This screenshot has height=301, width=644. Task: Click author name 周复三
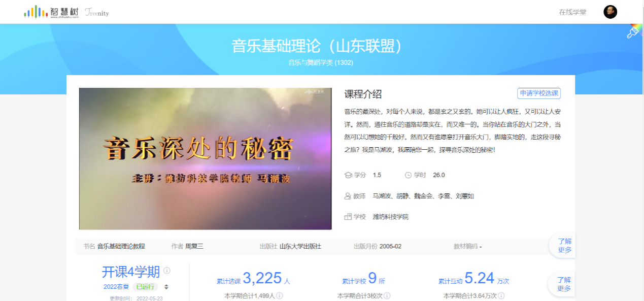tap(194, 246)
